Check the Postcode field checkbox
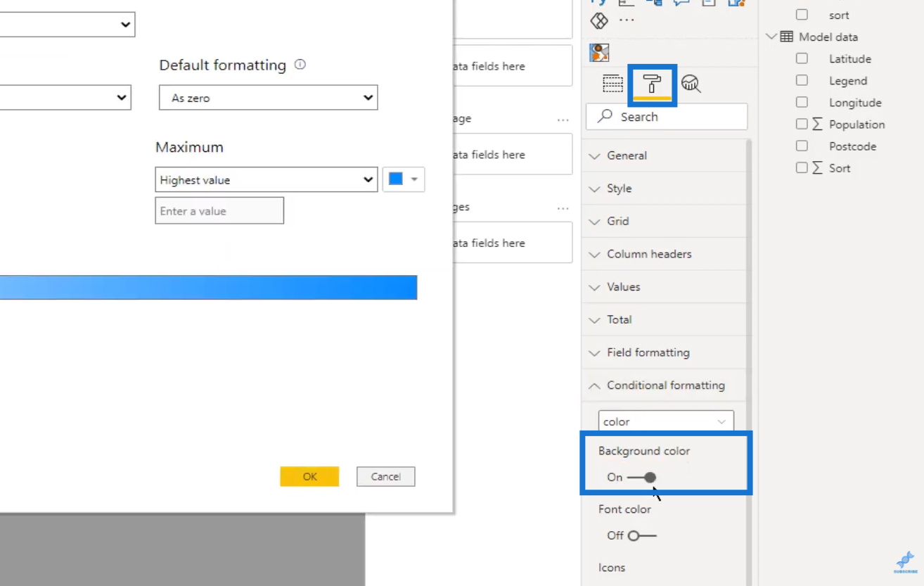Image resolution: width=924 pixels, height=586 pixels. (x=802, y=146)
